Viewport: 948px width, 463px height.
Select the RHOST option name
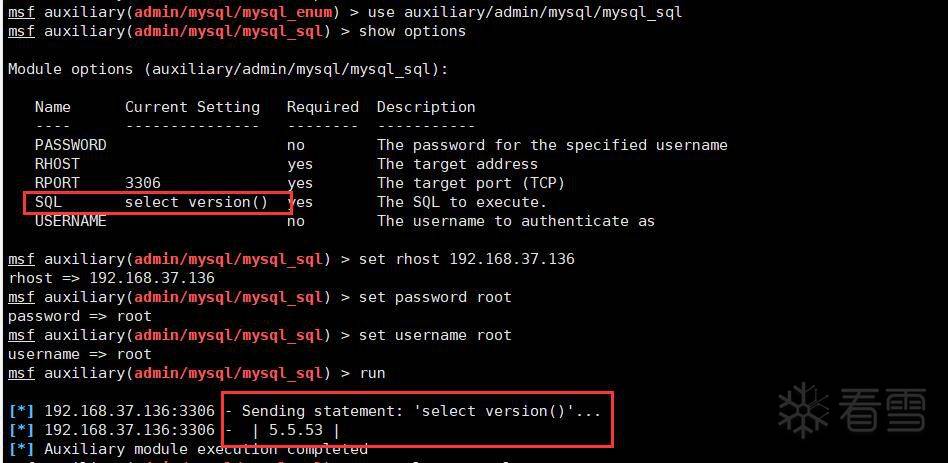point(57,164)
